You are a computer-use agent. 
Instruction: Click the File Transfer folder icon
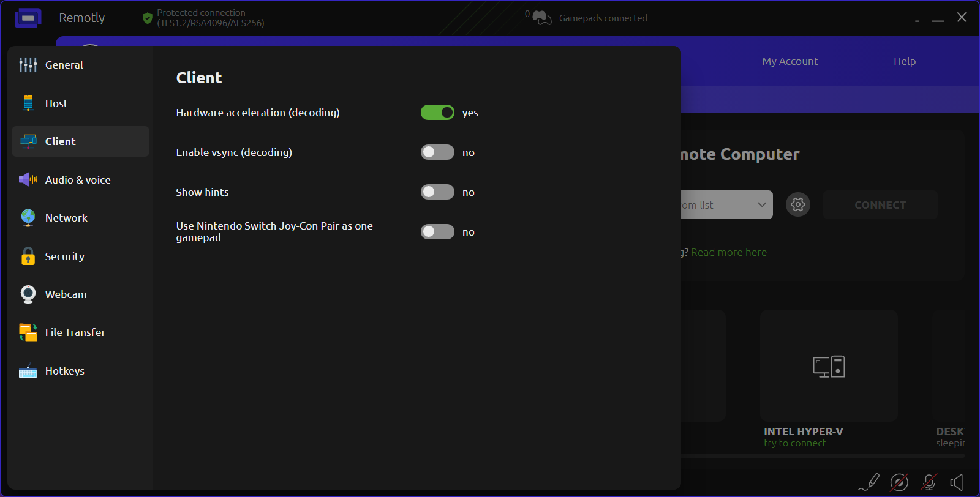click(28, 332)
